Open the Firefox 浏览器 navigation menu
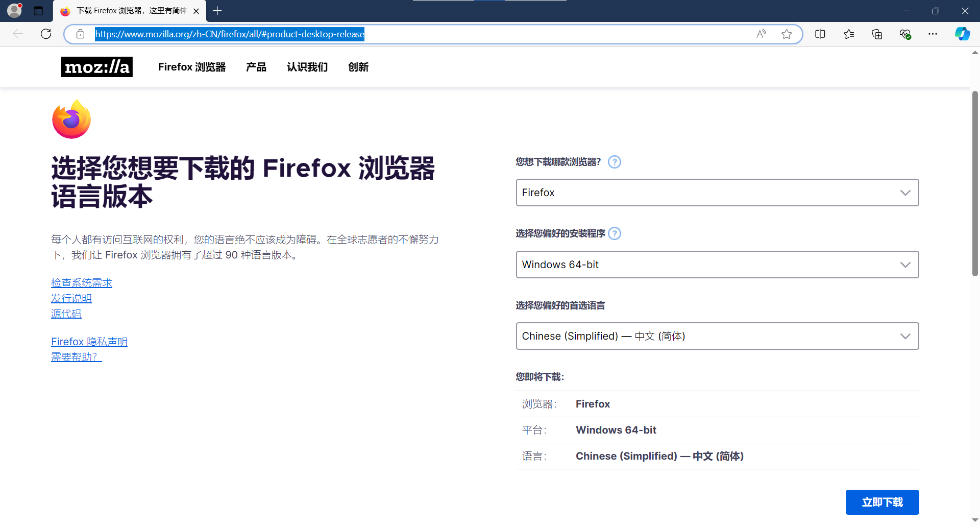The height and width of the screenshot is (526, 980). coord(191,67)
